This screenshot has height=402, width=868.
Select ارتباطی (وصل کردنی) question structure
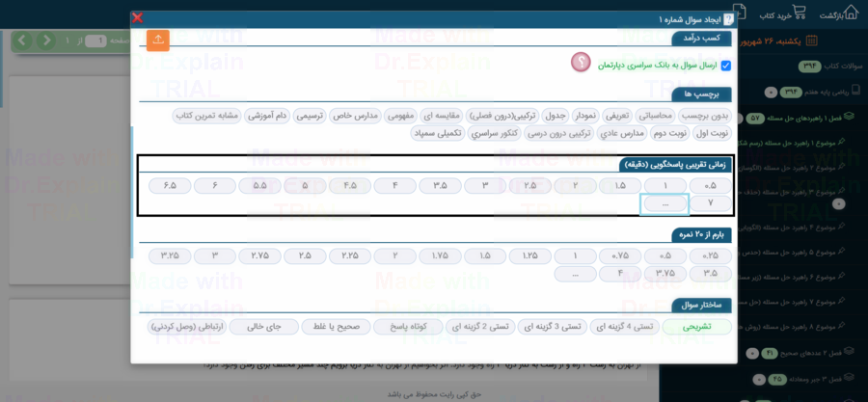(x=187, y=327)
